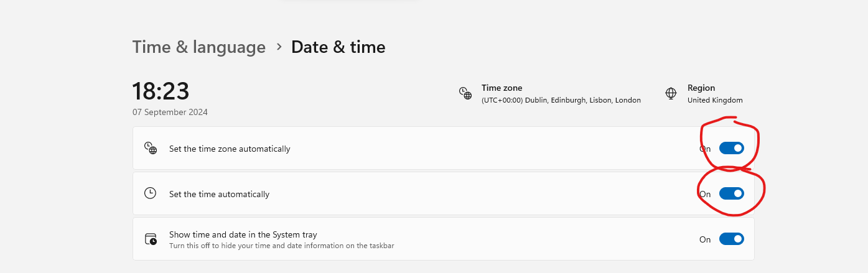Turn off Set the time automatically switch
The height and width of the screenshot is (273, 868).
click(x=731, y=193)
